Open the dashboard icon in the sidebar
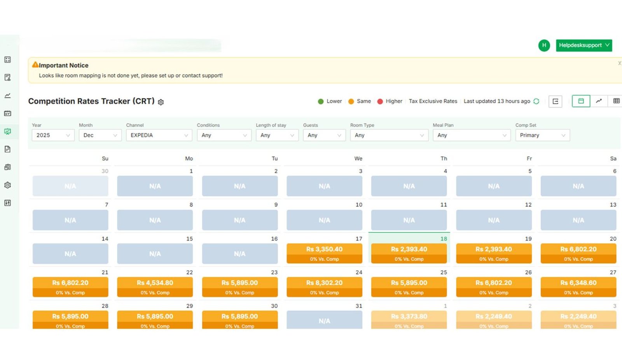This screenshot has height=364, width=622. pyautogui.click(x=7, y=59)
